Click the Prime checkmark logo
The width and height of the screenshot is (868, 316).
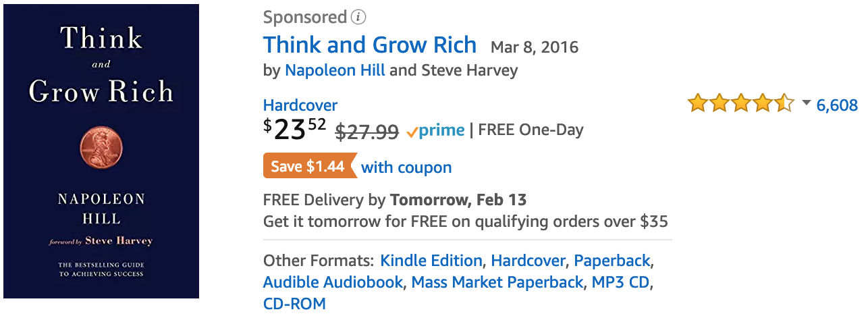click(x=435, y=130)
